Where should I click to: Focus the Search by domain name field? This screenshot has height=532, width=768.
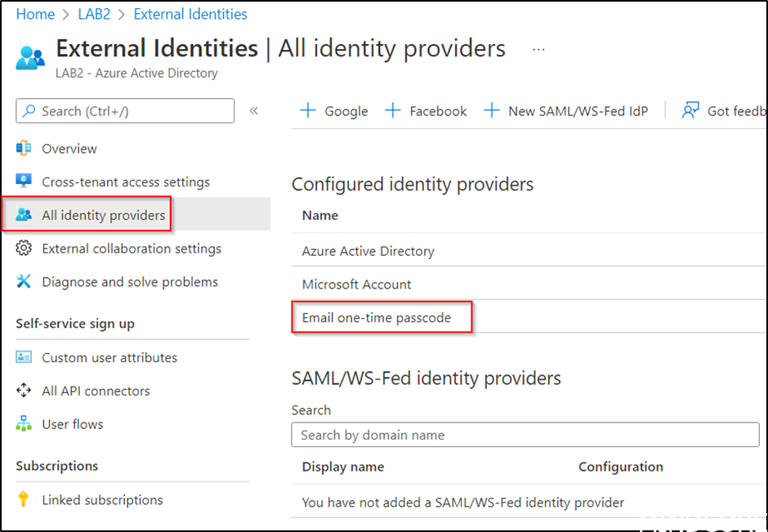pos(525,435)
